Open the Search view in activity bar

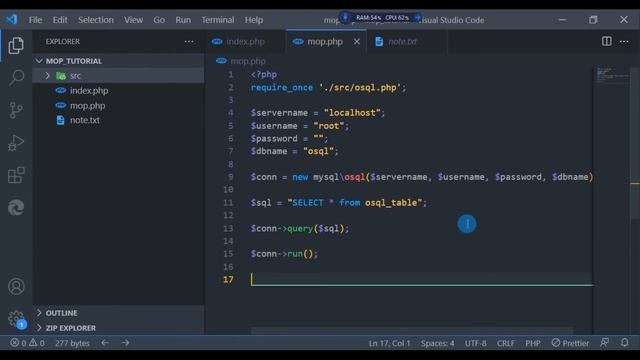[16, 78]
